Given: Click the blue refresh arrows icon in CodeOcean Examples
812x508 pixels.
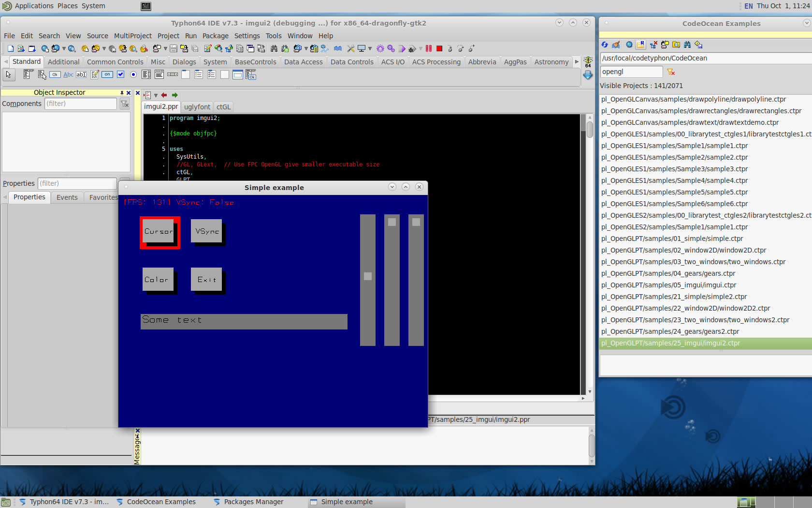Looking at the screenshot, I should coord(605,45).
